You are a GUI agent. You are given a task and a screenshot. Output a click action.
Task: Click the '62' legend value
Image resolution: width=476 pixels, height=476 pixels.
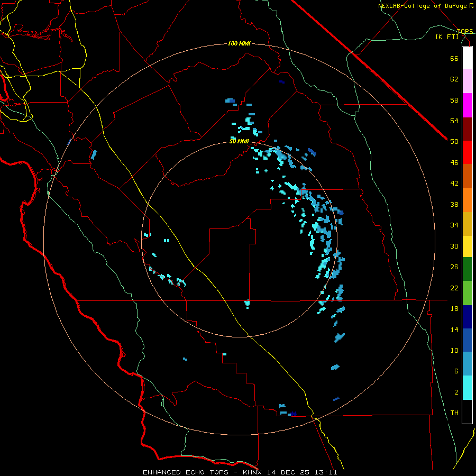coord(454,79)
